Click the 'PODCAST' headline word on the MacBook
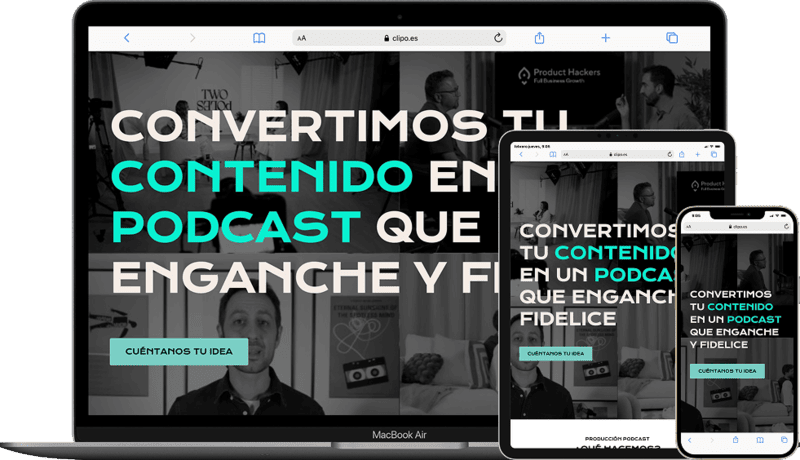 [x=236, y=226]
